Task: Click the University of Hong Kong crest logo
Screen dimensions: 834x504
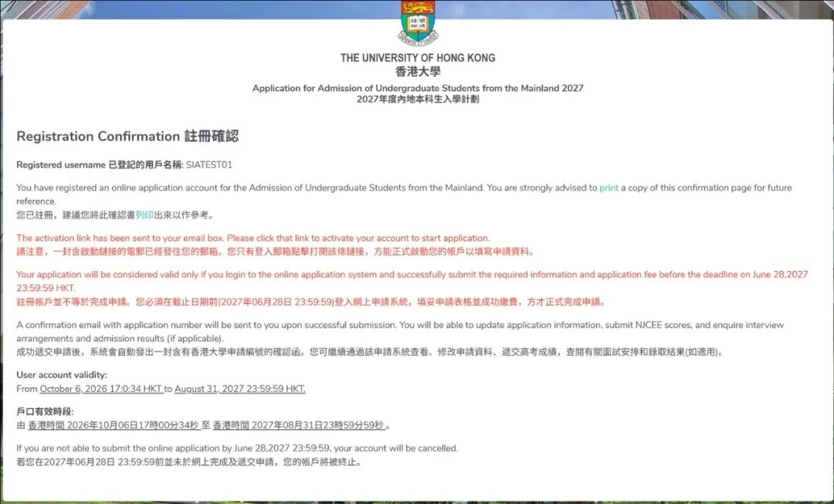Action: click(x=418, y=23)
